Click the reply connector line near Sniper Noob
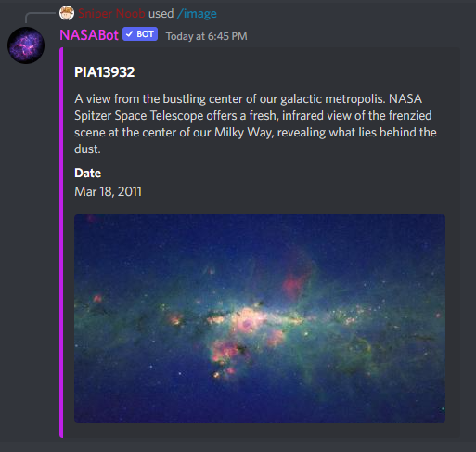The image size is (476, 452). coord(40,18)
